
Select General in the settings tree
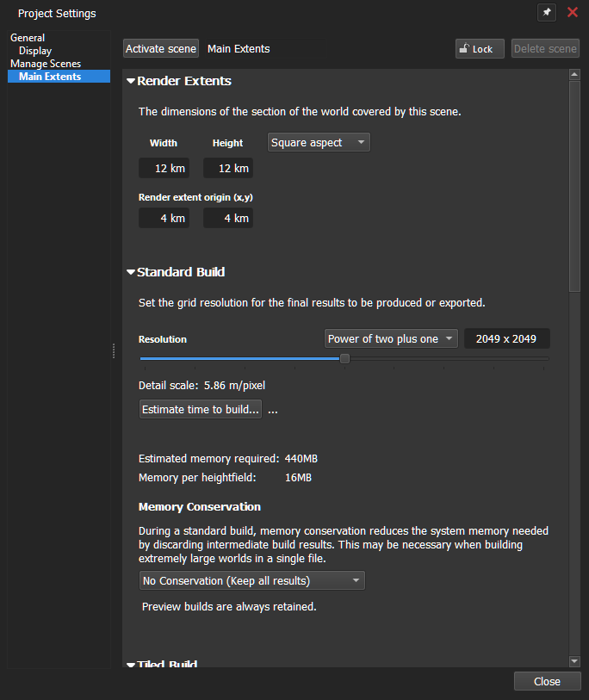[28, 38]
